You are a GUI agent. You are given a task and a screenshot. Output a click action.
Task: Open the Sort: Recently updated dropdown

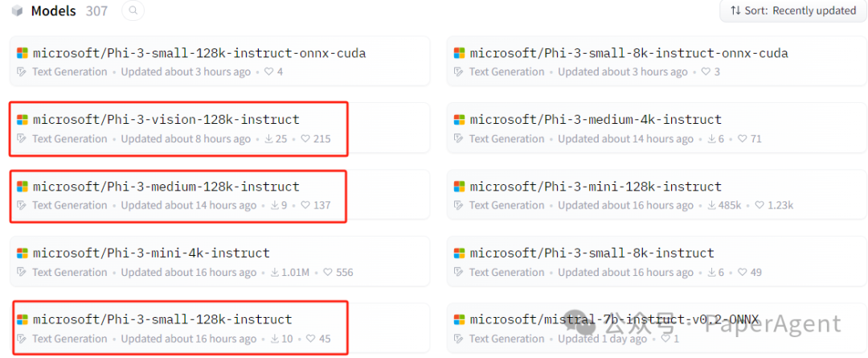click(792, 10)
